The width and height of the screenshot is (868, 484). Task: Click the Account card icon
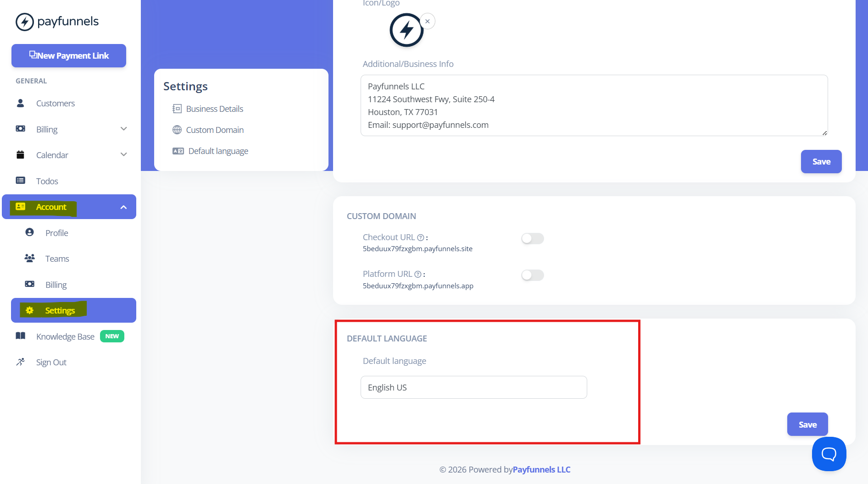21,207
